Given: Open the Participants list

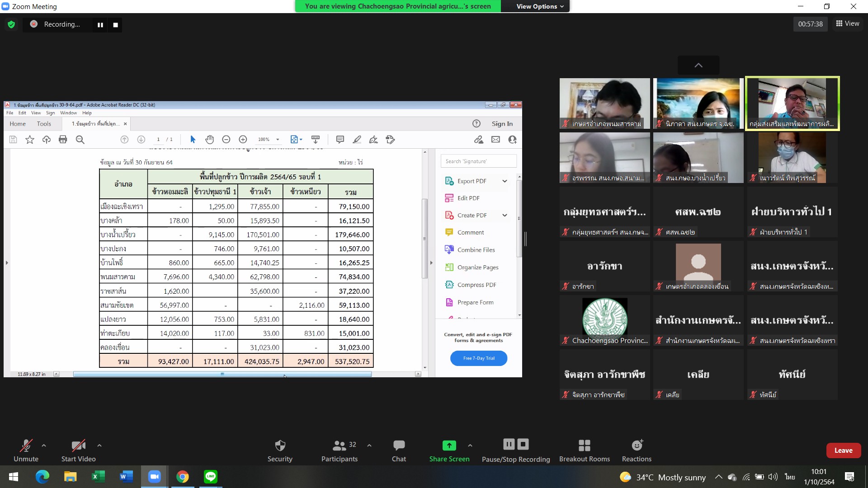Looking at the screenshot, I should click(339, 446).
